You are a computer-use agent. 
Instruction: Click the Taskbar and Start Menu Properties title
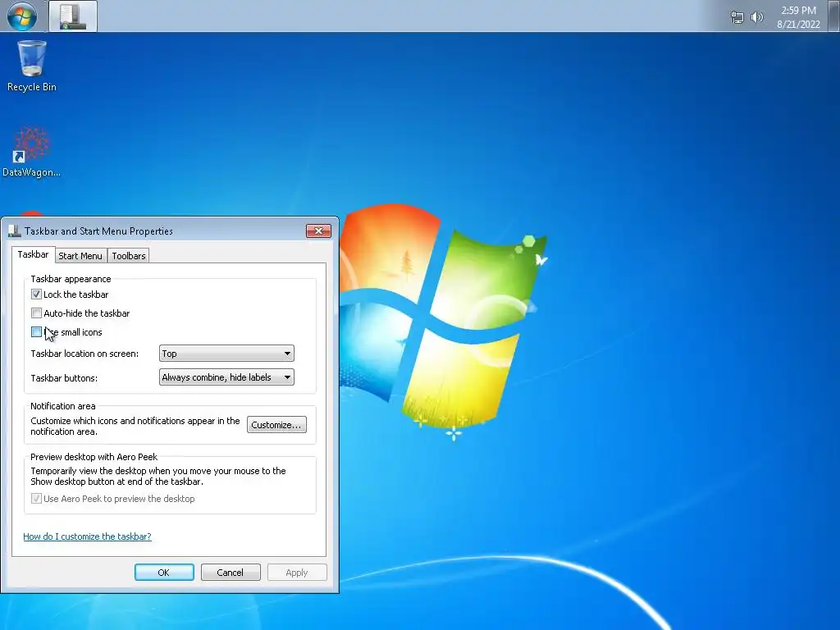coord(98,231)
